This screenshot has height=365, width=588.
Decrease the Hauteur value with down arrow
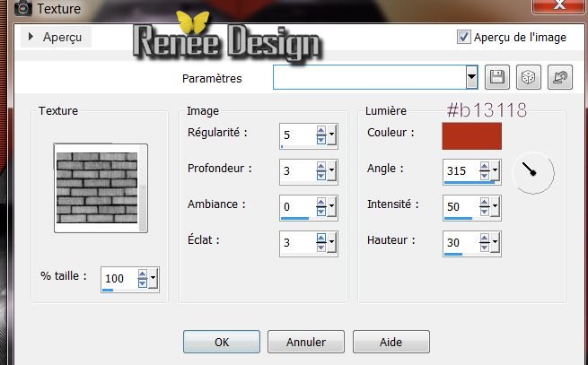[x=485, y=248]
